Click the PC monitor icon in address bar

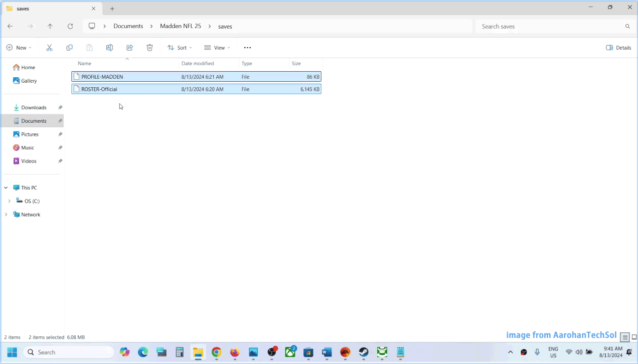[x=92, y=26]
